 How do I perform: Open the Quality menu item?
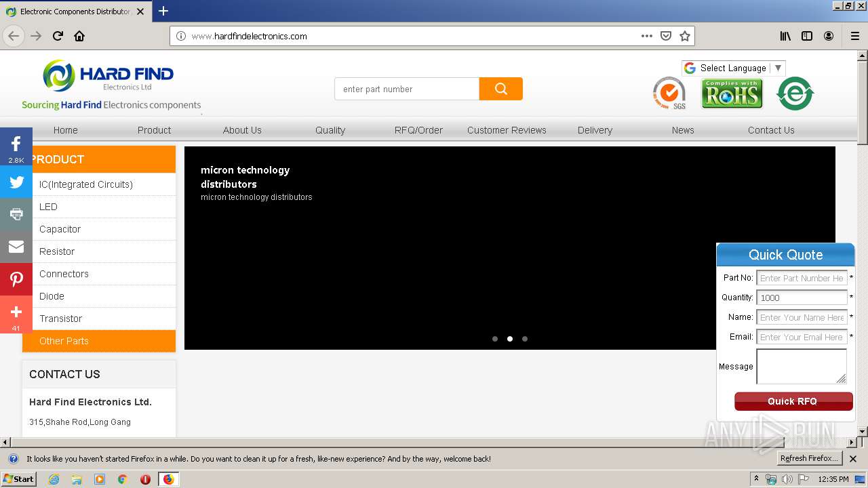click(330, 130)
